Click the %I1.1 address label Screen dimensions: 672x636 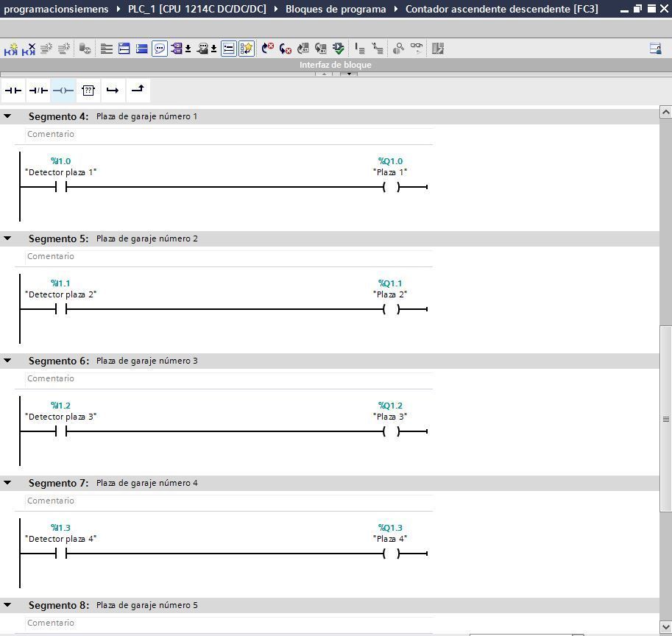pyautogui.click(x=60, y=283)
